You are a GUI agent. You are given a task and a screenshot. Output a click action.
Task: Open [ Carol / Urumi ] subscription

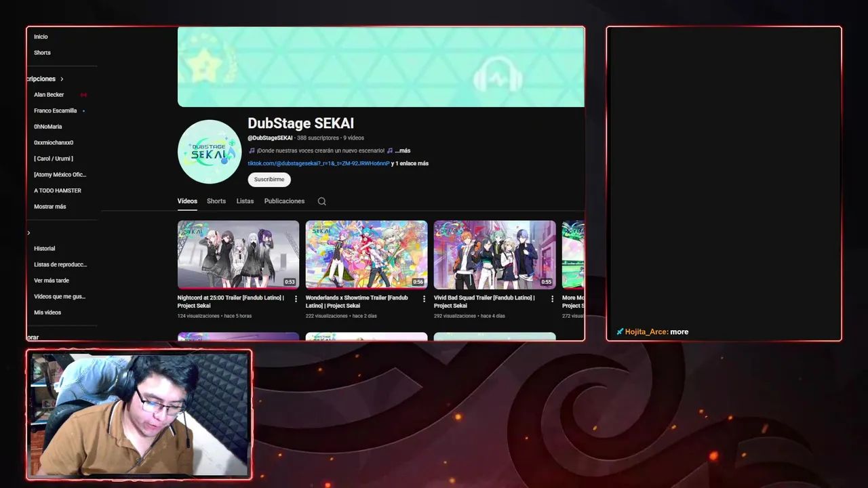tap(54, 159)
